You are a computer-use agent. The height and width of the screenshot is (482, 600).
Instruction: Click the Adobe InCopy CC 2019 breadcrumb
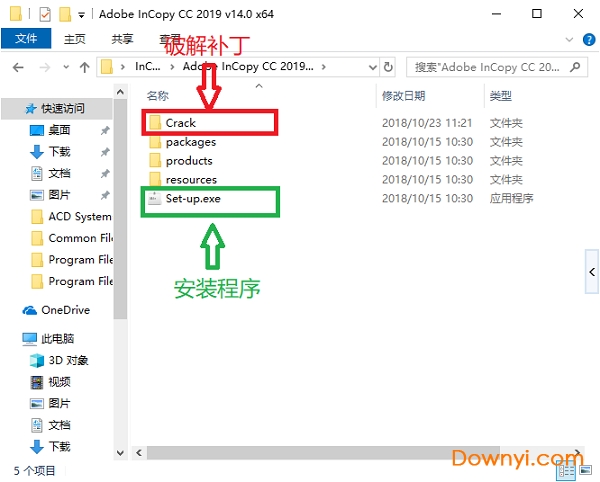pos(248,67)
